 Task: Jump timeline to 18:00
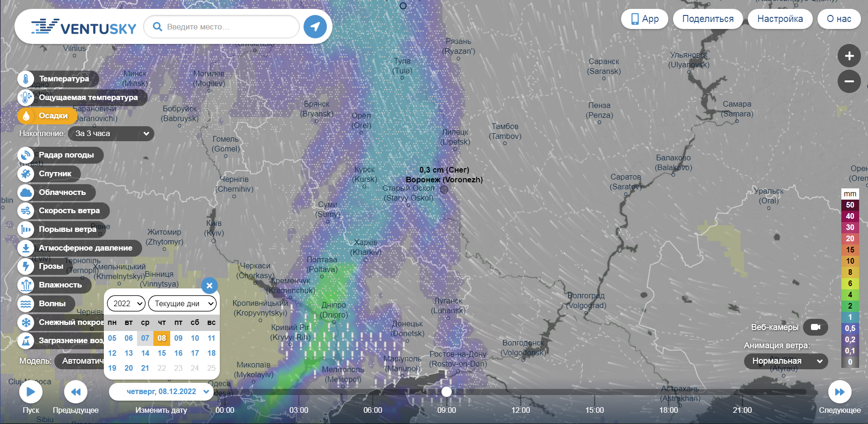pos(668,410)
